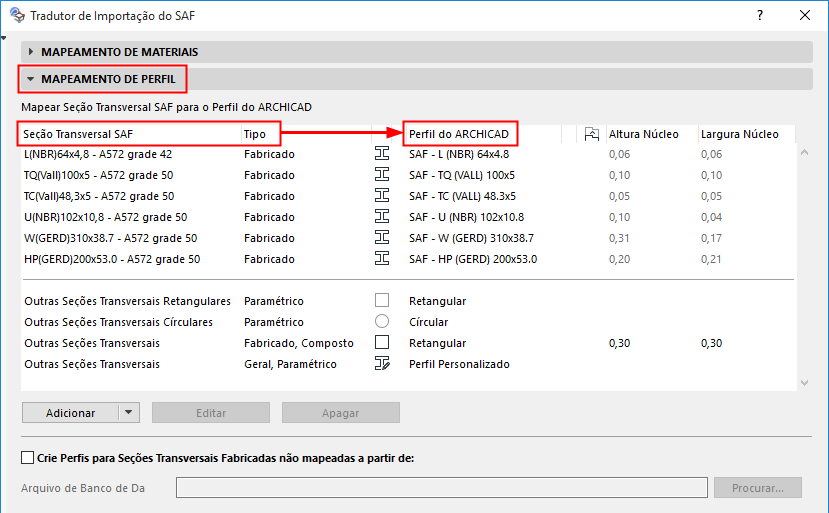Click the flag column header icon
Screen dimensions: 829x513
point(591,134)
